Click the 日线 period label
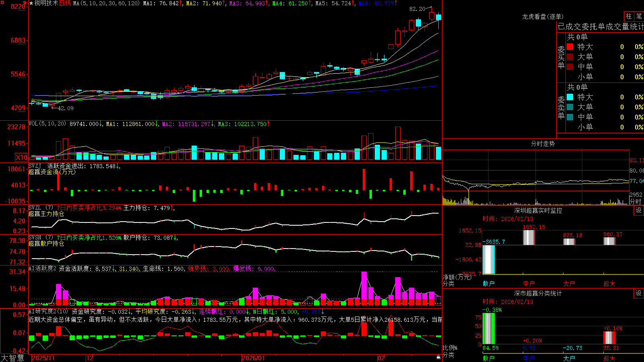Viewport: 644px width, 362px height. 65,3
